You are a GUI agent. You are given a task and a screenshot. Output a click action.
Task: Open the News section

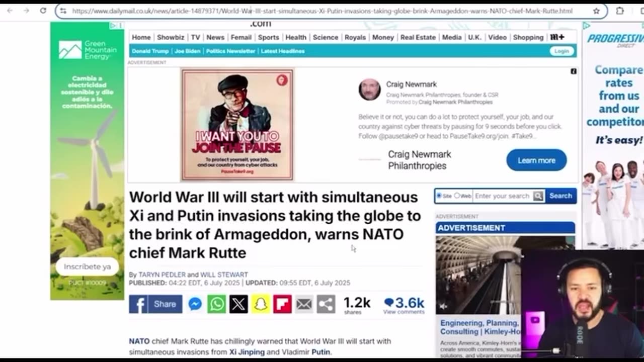pos(215,37)
